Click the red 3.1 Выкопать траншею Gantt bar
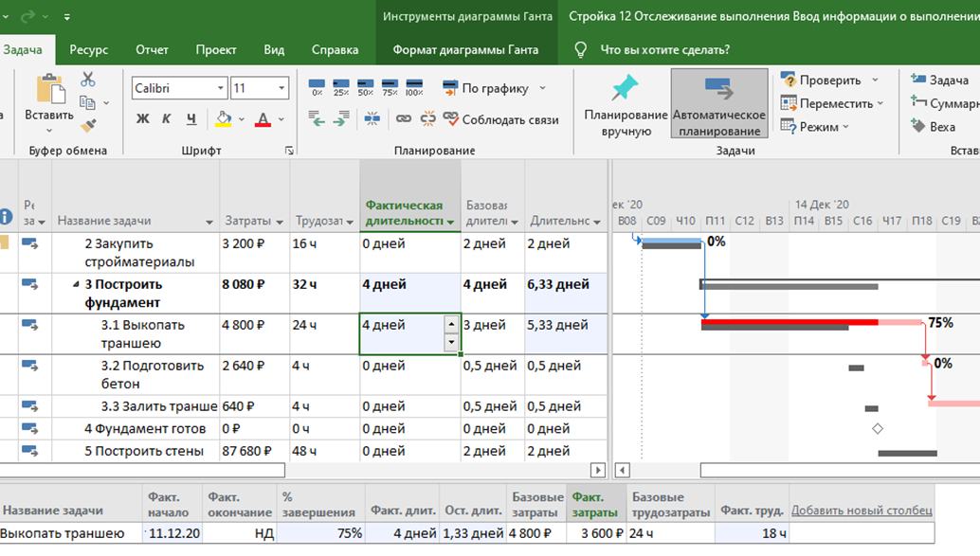 (789, 322)
